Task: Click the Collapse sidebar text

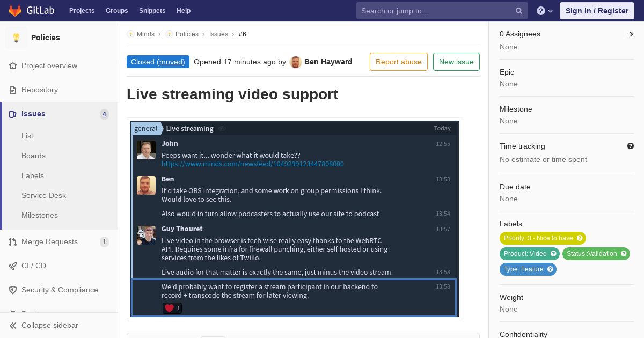Action: click(50, 325)
